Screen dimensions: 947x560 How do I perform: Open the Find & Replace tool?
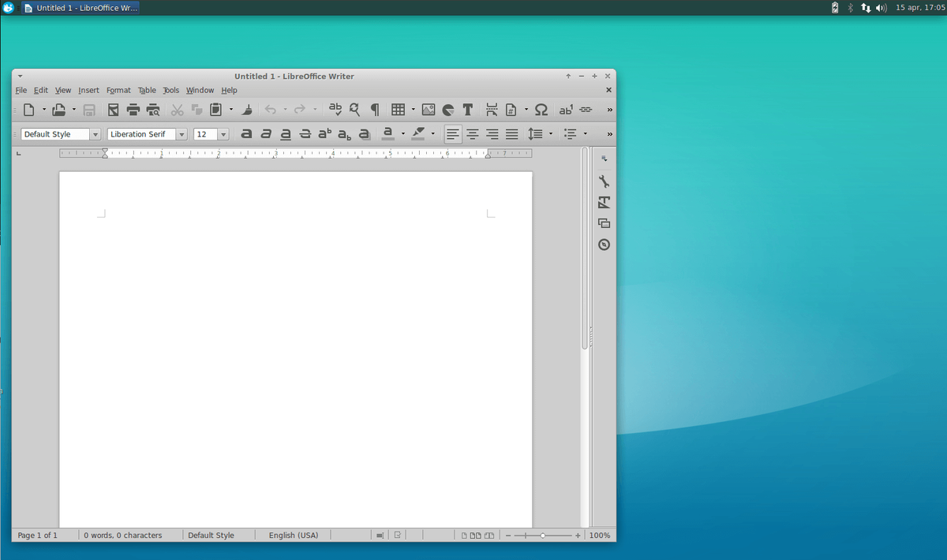pos(354,109)
